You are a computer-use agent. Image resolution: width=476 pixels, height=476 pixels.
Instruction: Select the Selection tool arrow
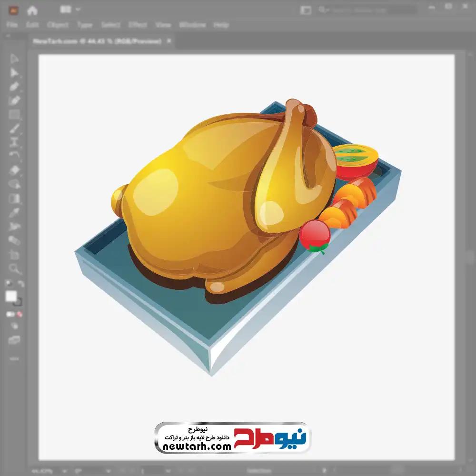14,59
